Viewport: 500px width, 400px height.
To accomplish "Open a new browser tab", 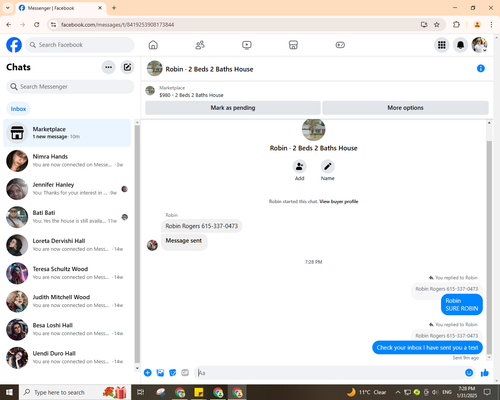I will coord(114,8).
